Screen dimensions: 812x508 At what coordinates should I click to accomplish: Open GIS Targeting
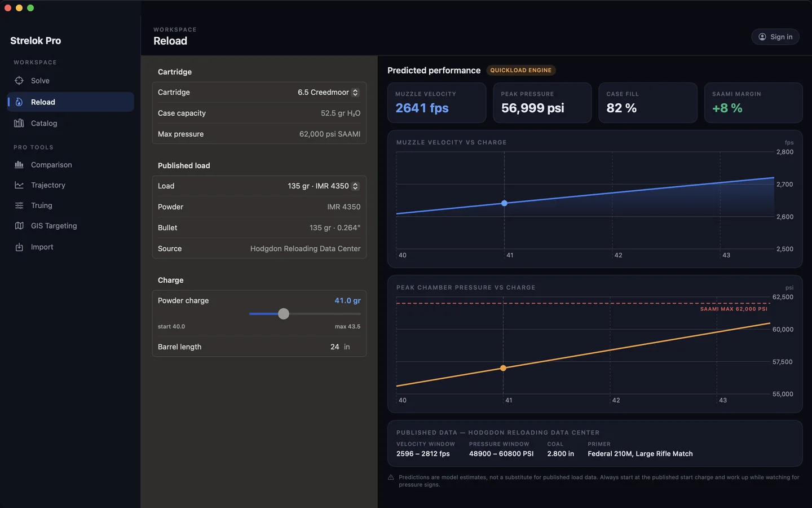[70, 226]
